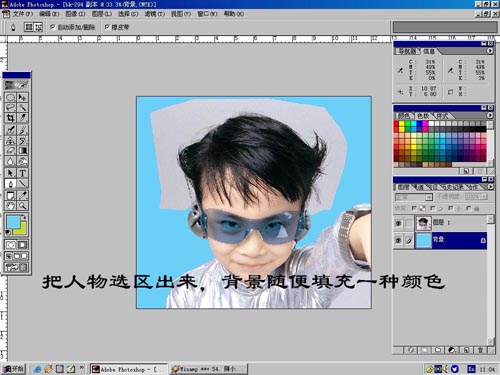500x375 pixels.
Task: Hide the 图层 1 layer eye icon
Action: pyautogui.click(x=398, y=223)
